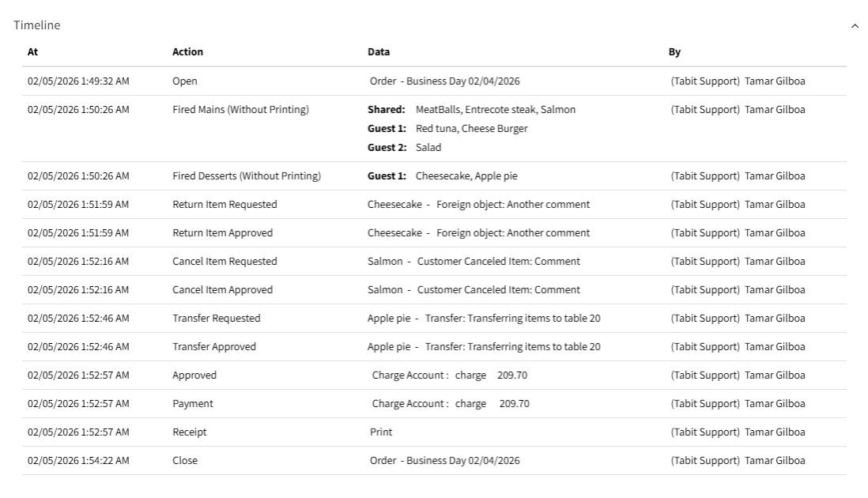Select the "Return Item Requested" action entry

225,205
